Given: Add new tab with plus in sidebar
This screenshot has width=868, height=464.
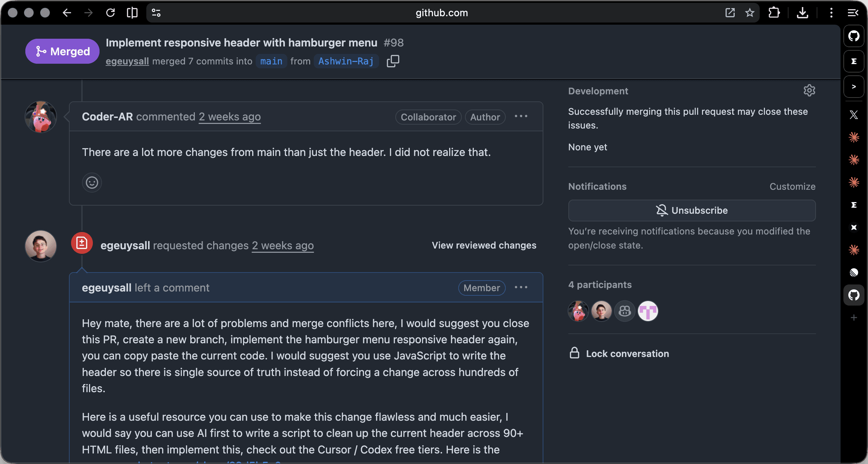Looking at the screenshot, I should 854,318.
